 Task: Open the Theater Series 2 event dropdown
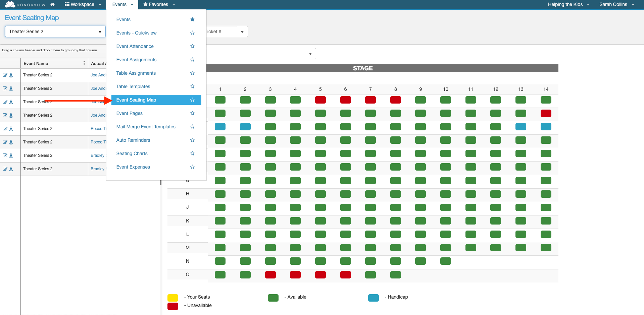55,31
